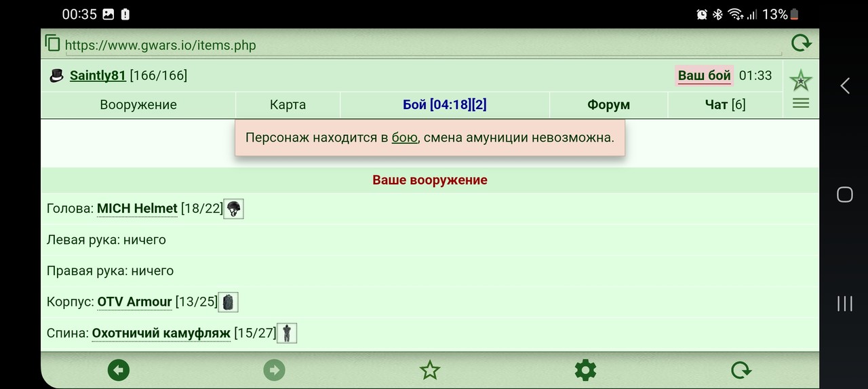Open settings via the bottom gear icon
Image resolution: width=868 pixels, height=389 pixels.
click(585, 370)
